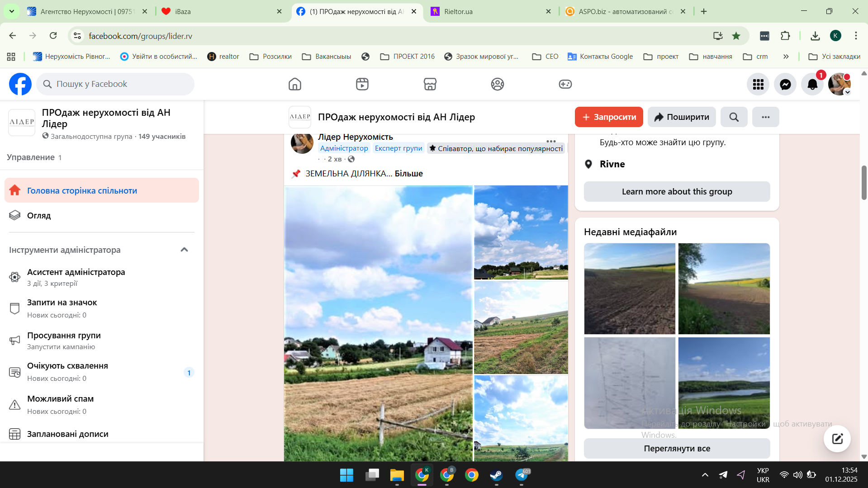The width and height of the screenshot is (868, 488).
Task: Open Telegram from the Windows taskbar
Action: point(522,475)
